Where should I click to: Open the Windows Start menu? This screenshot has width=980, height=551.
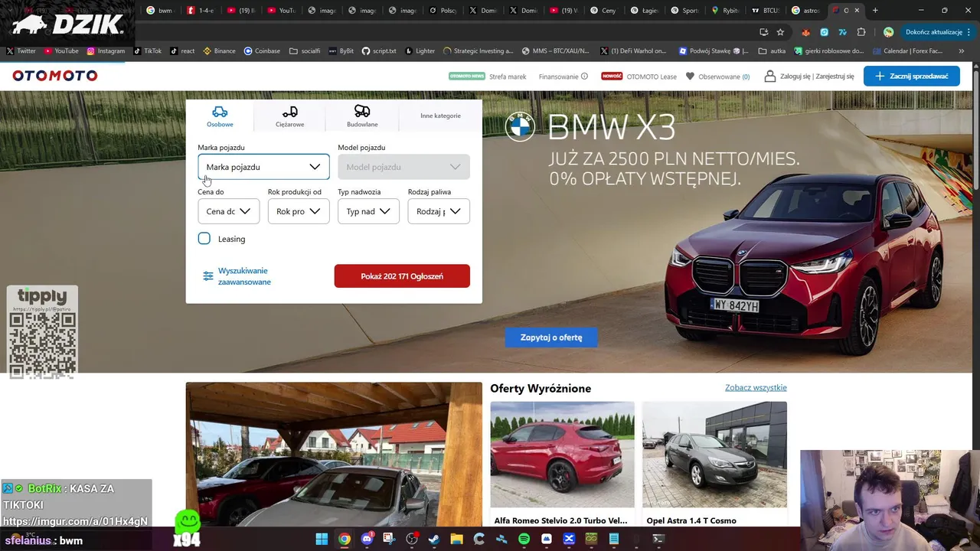click(322, 539)
